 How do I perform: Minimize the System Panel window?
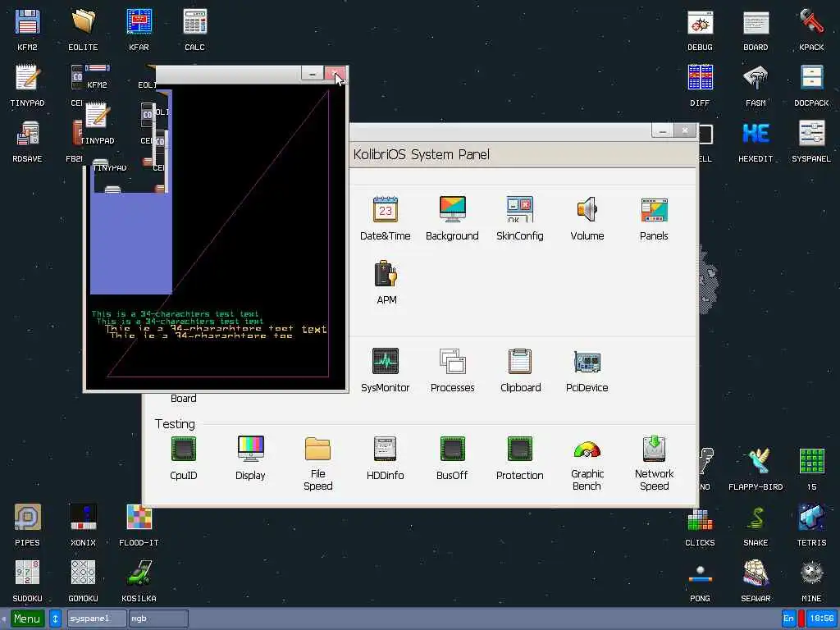[x=663, y=130]
